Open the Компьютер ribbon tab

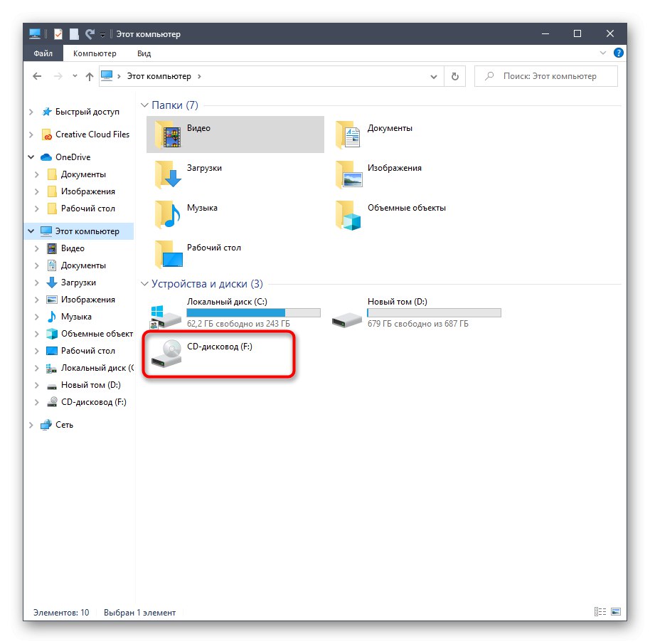[x=95, y=53]
